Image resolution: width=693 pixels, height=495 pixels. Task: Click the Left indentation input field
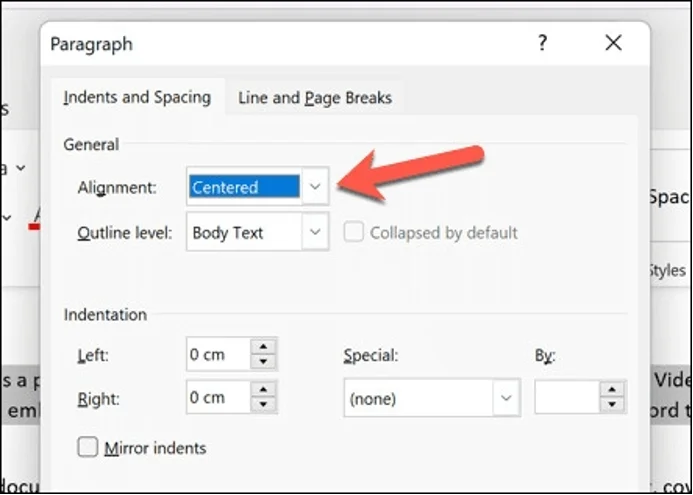[218, 354]
